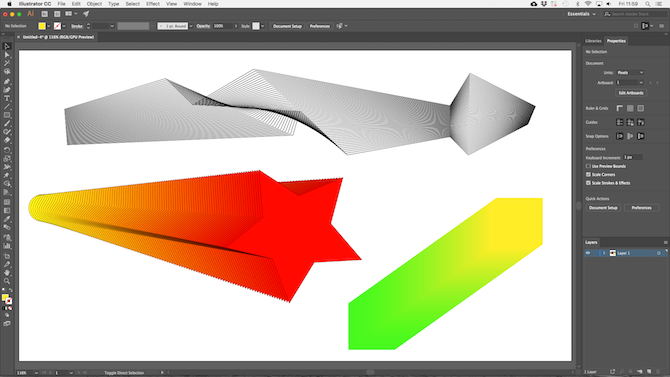This screenshot has width=670, height=377.
Task: Open the Units dropdown
Action: pos(630,73)
